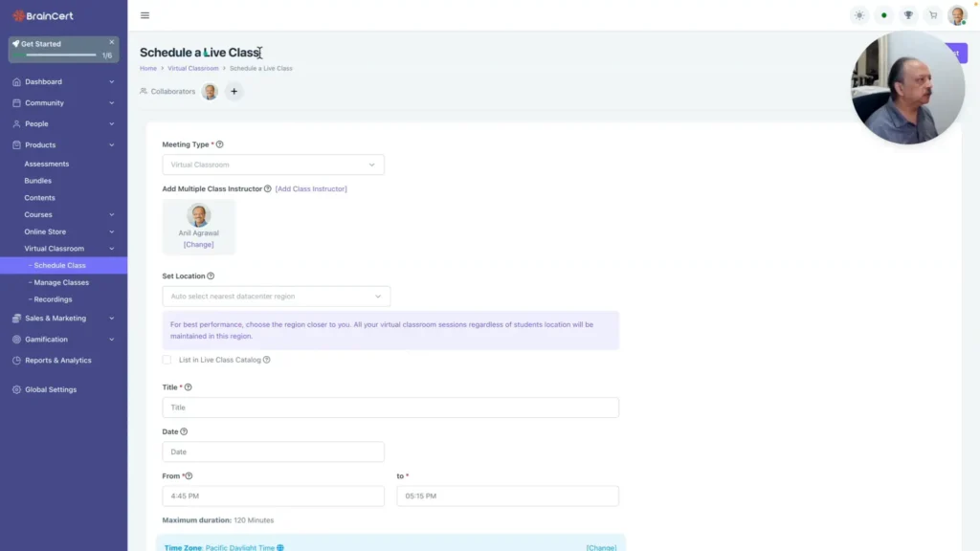Expand the Sales & Marketing chevron
The width and height of the screenshot is (980, 551).
(x=112, y=319)
